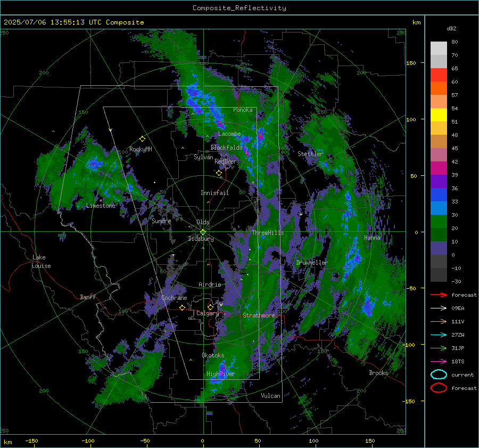This screenshot has height=448, width=479.
Task: Click the red forecast arrow in legend
Action: tap(439, 295)
